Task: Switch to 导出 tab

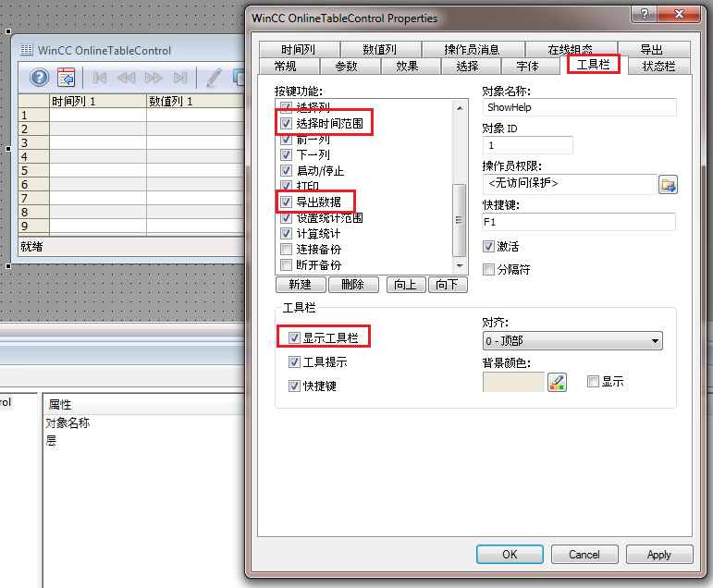Action: click(652, 49)
